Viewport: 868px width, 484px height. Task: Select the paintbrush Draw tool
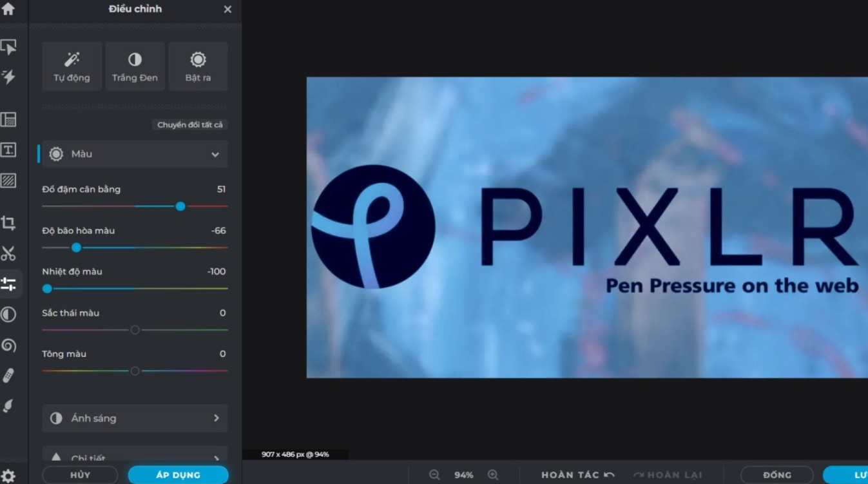(8, 405)
